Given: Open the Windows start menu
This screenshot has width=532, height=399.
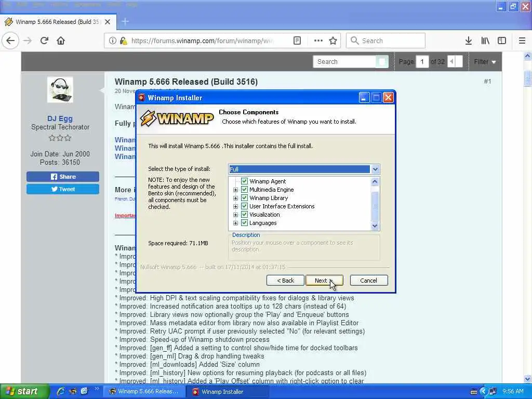Looking at the screenshot, I should 24,391.
